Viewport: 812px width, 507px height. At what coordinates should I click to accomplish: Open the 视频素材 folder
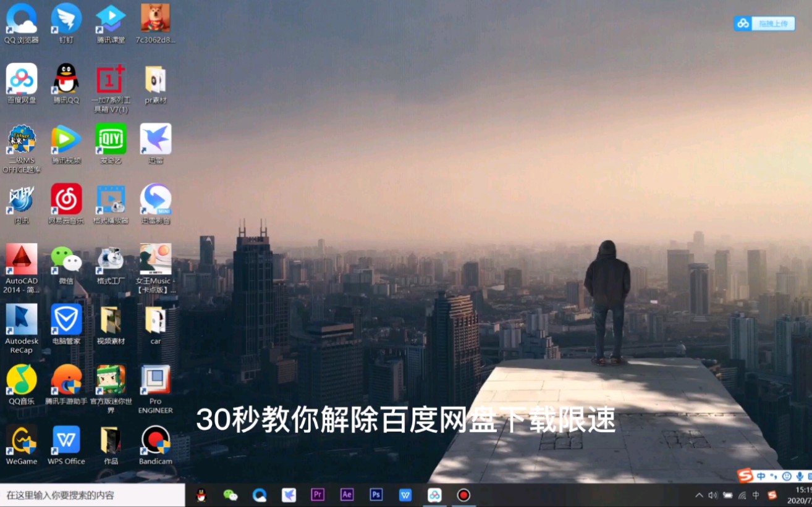[111, 324]
